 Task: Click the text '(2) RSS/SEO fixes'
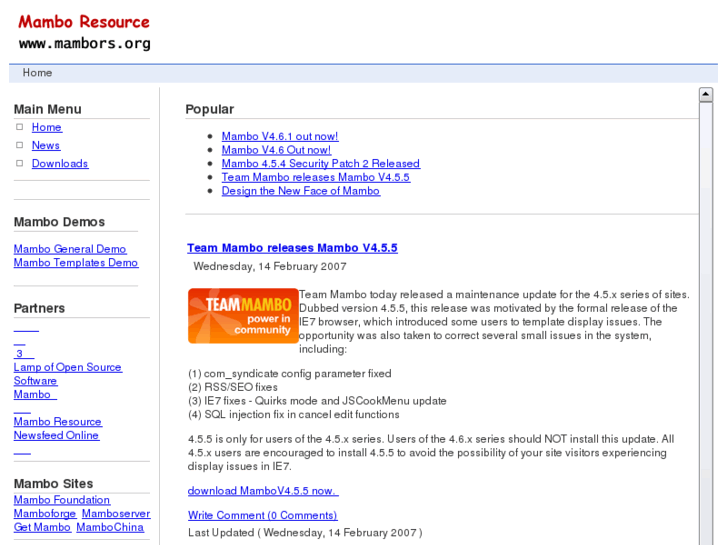tap(233, 387)
